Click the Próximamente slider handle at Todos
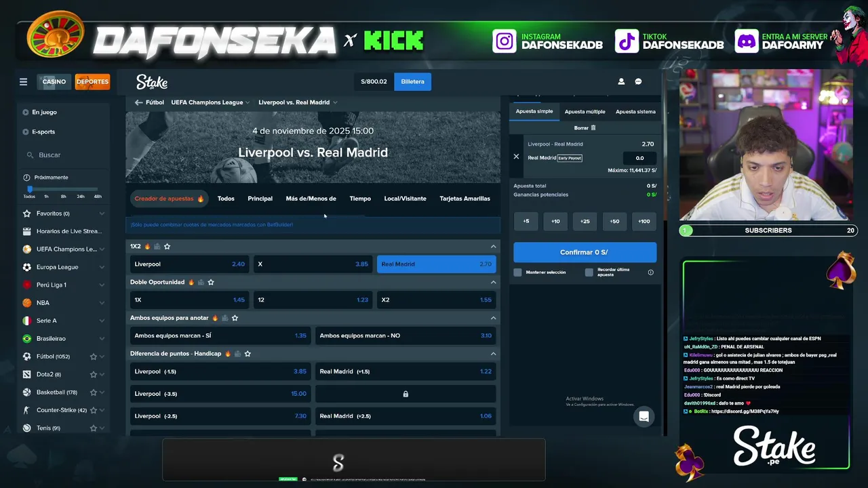This screenshot has height=488, width=868. point(30,189)
